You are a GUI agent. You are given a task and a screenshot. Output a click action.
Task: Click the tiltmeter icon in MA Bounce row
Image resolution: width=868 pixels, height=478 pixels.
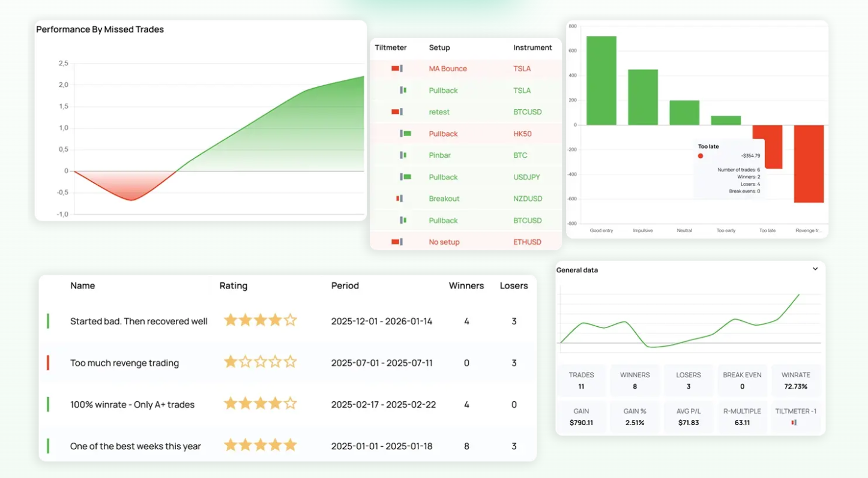coord(397,68)
